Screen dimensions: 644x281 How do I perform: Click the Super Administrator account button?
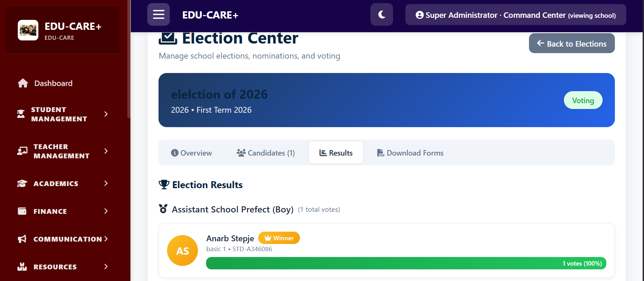515,15
